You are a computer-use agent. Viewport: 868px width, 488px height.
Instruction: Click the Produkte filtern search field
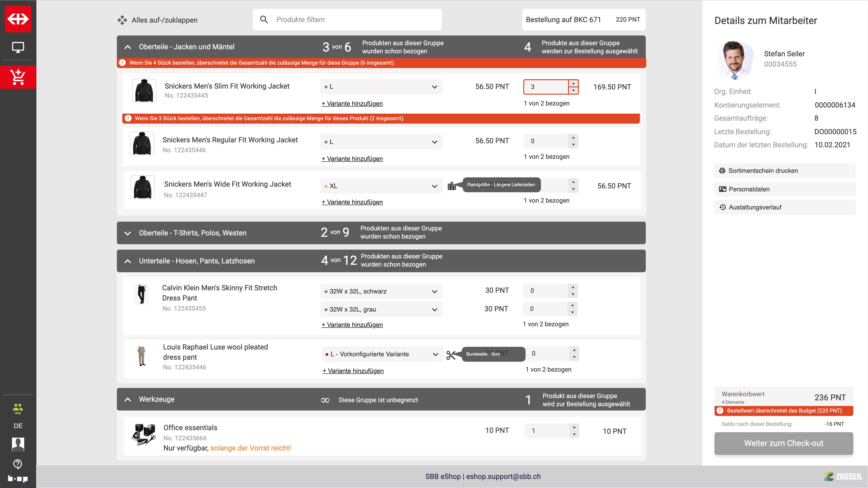tap(347, 20)
